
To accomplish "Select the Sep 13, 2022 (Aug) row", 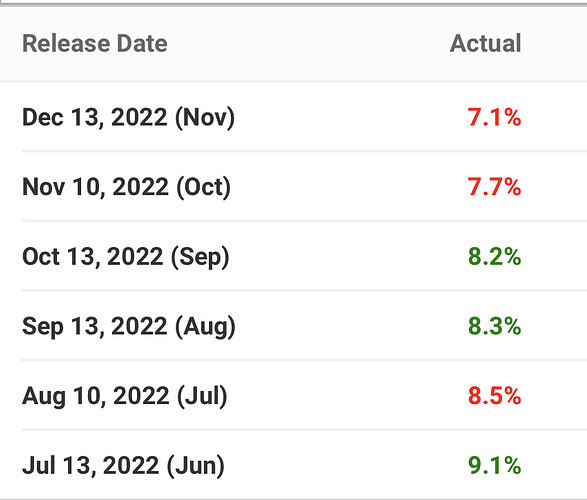I will [x=294, y=326].
